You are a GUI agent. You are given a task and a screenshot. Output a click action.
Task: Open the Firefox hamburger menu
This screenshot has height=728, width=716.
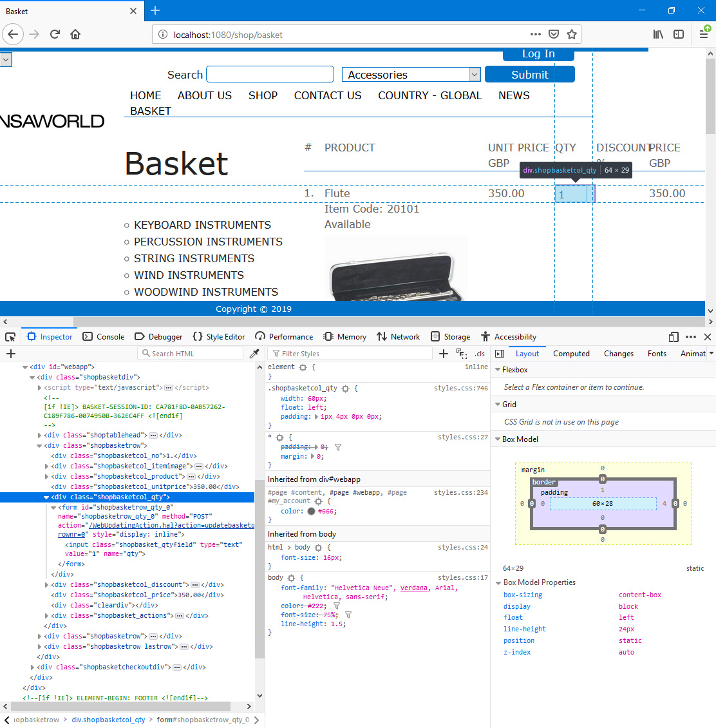point(704,34)
